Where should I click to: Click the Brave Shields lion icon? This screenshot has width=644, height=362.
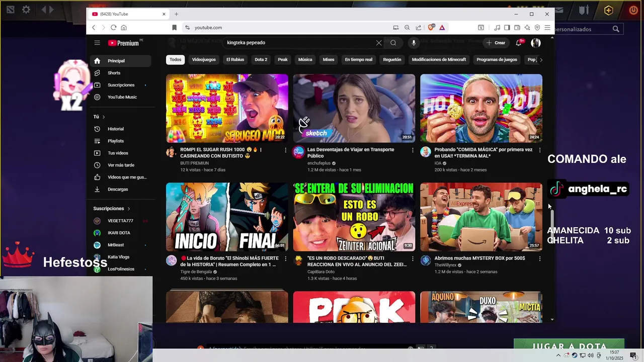coord(431,28)
